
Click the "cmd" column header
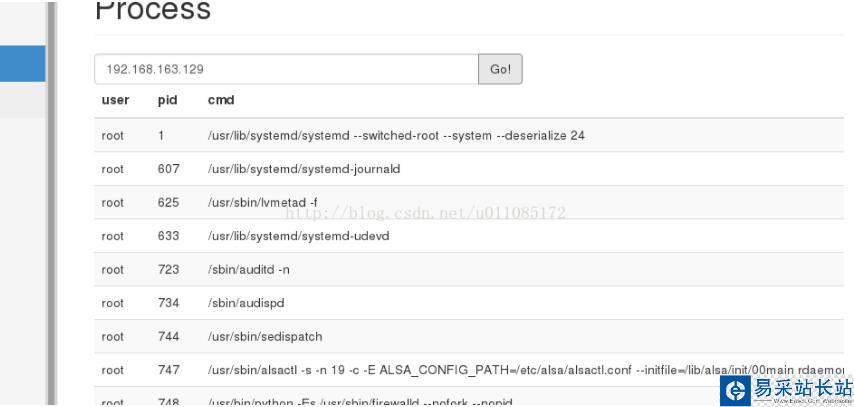tap(220, 100)
